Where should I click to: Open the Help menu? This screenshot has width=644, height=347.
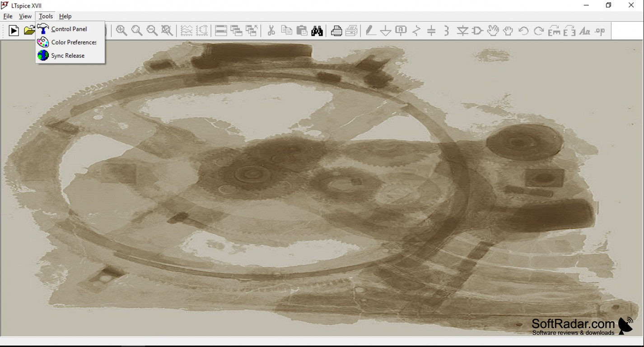(x=65, y=16)
